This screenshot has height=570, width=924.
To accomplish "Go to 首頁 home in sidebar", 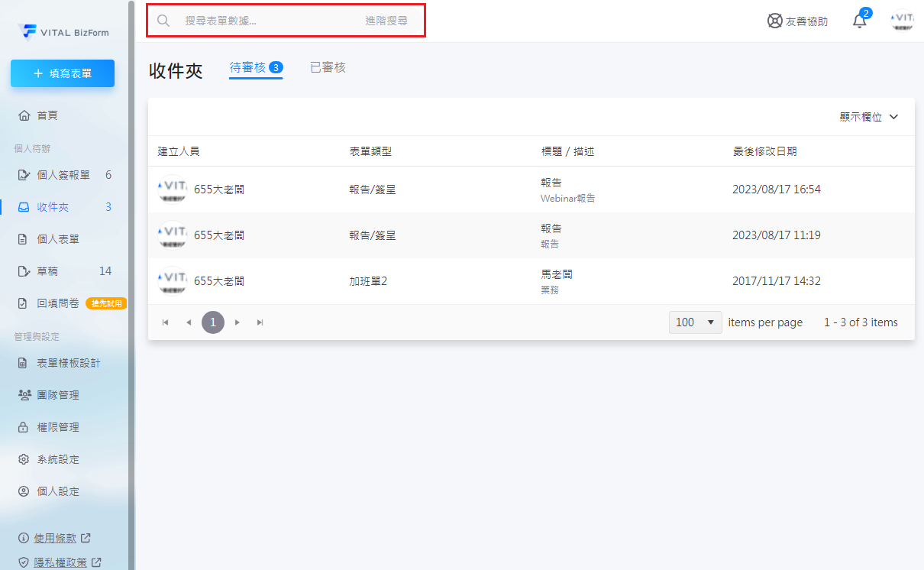I will [47, 115].
